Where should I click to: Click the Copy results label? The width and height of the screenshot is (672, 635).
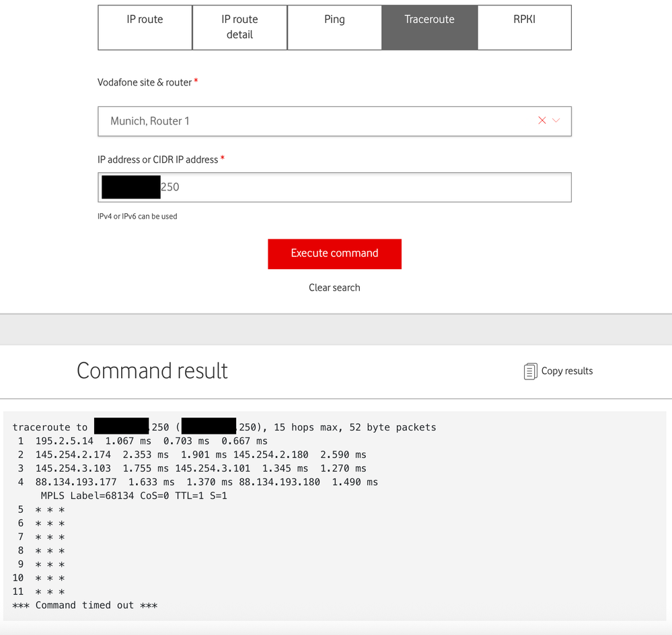click(567, 371)
